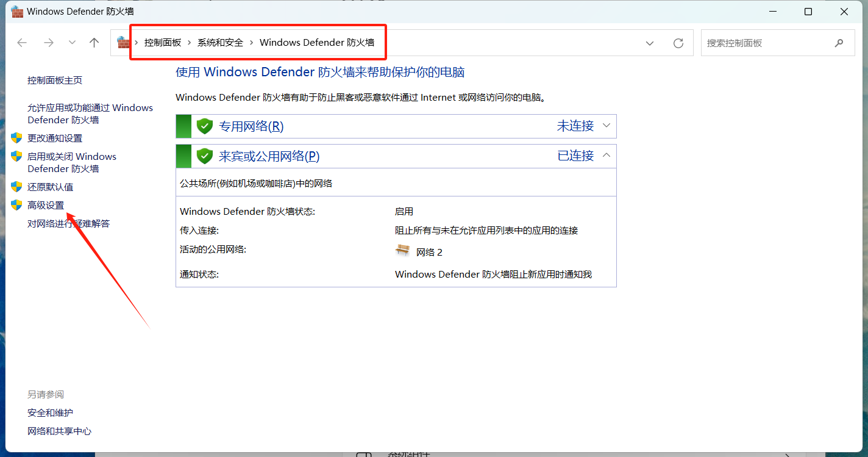Viewport: 868px width, 457px height.
Task: Click 专用网络(R) header text
Action: (x=251, y=126)
